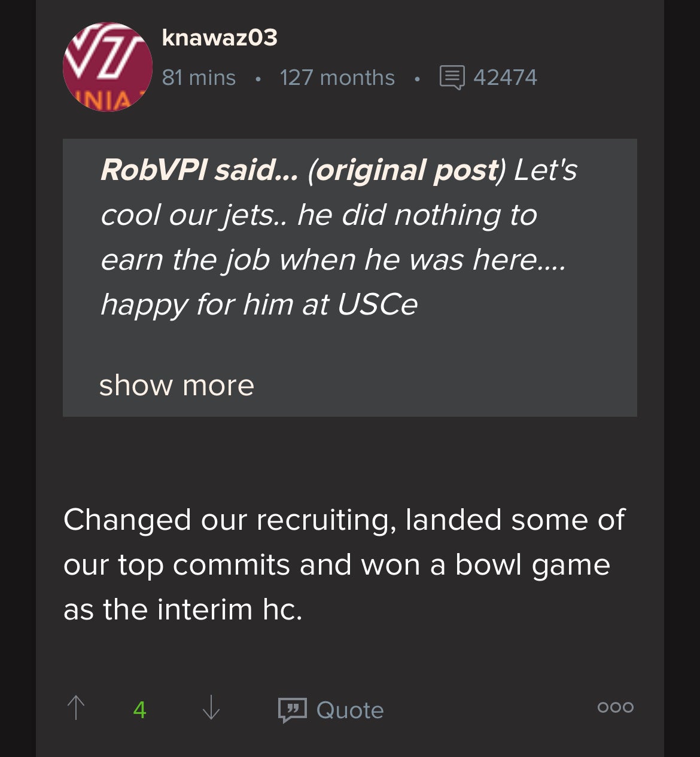Viewport: 700px width, 757px height.
Task: Click the quoted "earn the job" line
Action: pos(333,260)
